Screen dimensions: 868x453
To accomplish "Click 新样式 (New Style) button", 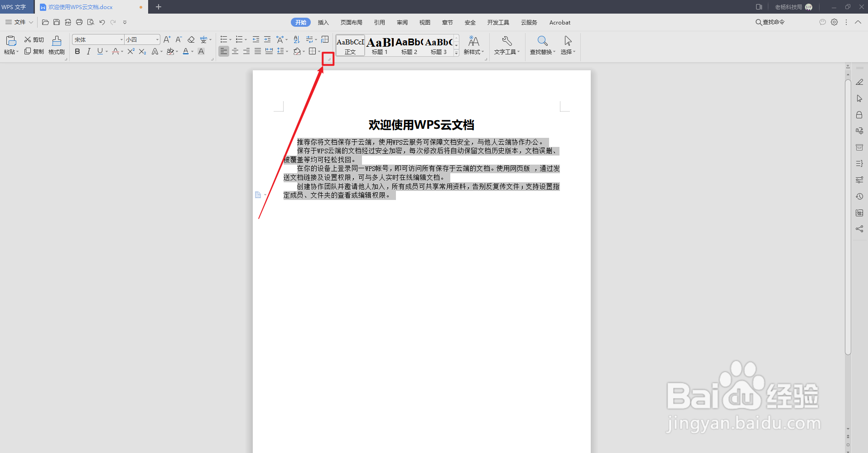I will [x=473, y=45].
